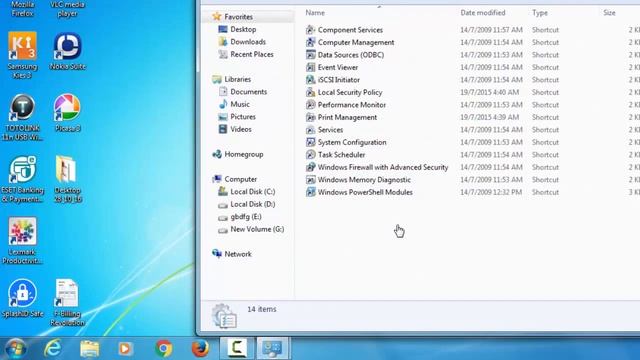Select Homegroup in the navigation pane
640x360 pixels.
coord(244,154)
